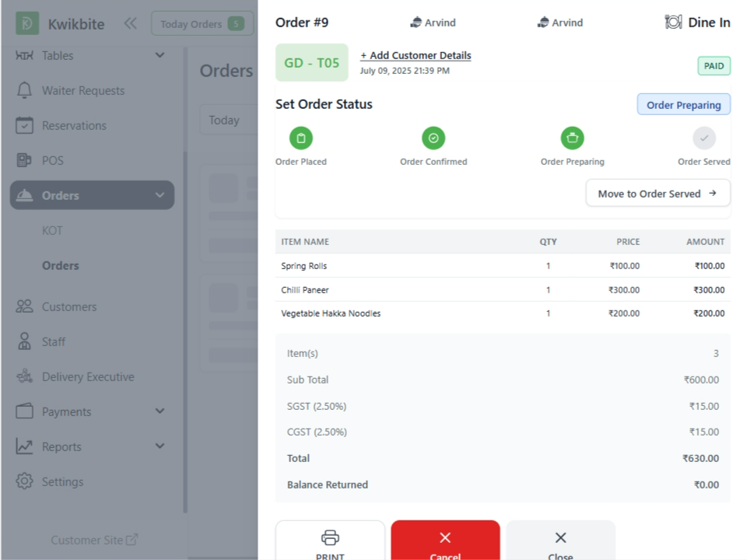The image size is (747, 560).
Task: Click the GD - T05 table badge
Action: pyautogui.click(x=311, y=62)
